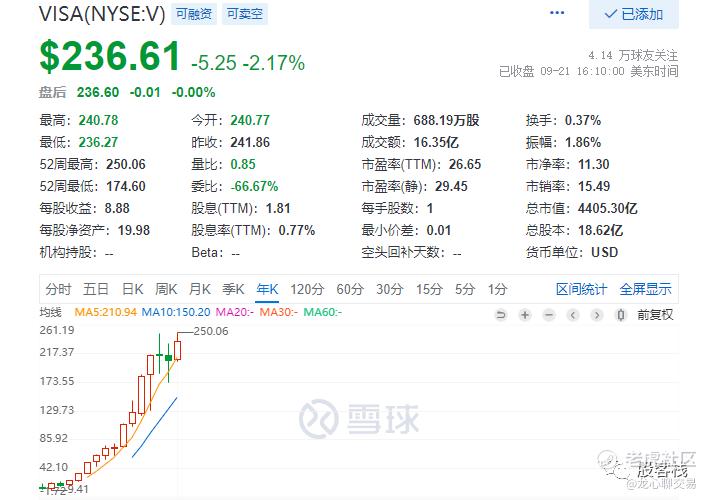Click the MA60 indicator label

(322, 312)
